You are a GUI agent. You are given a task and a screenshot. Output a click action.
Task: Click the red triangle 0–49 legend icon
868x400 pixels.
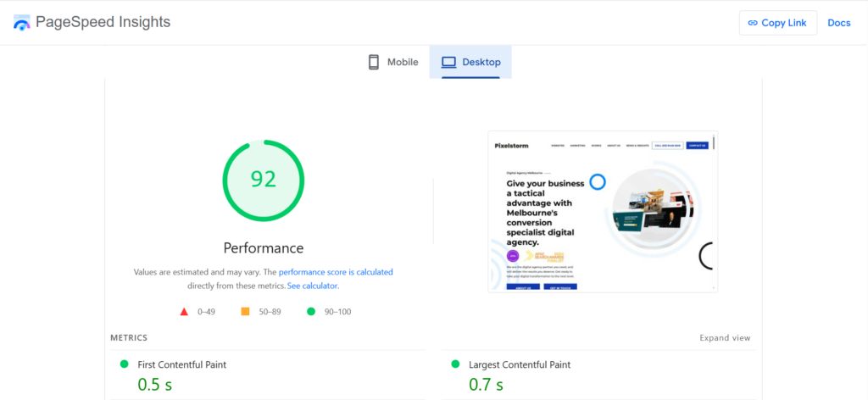pyautogui.click(x=184, y=312)
